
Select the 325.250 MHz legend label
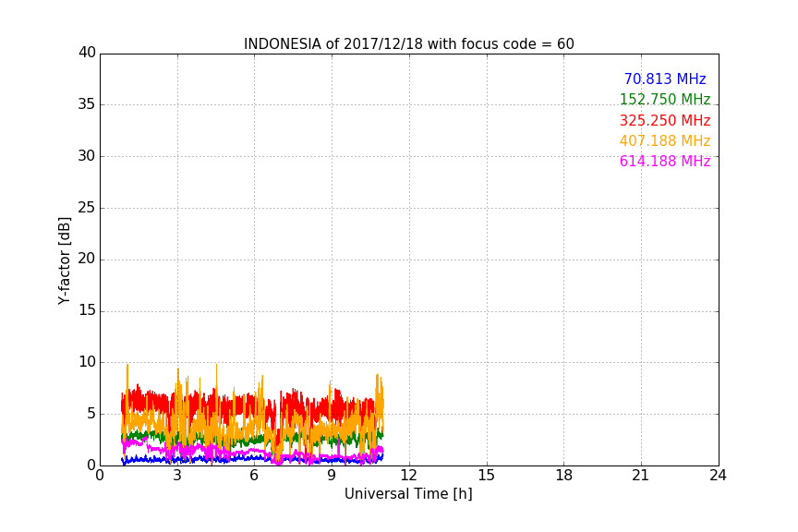(665, 120)
